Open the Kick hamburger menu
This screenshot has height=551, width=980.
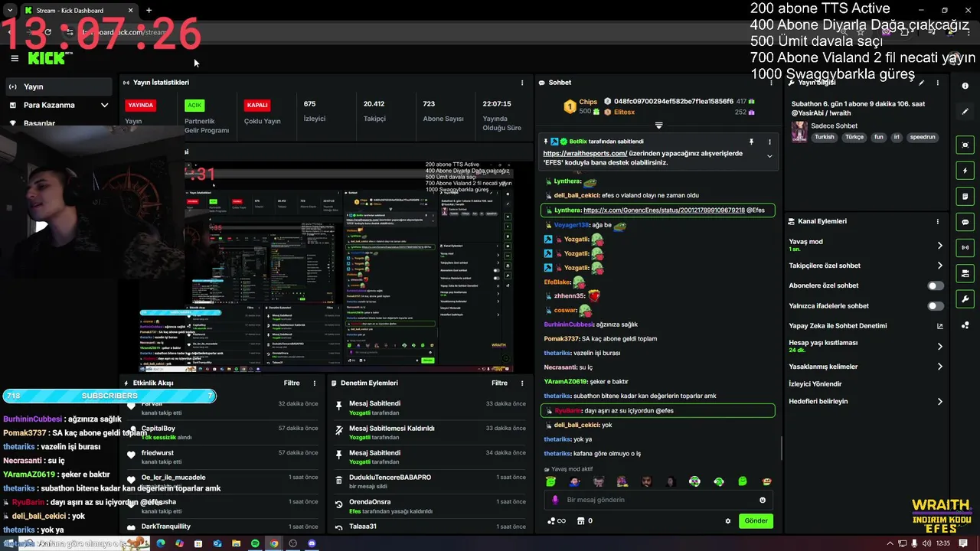click(x=15, y=58)
